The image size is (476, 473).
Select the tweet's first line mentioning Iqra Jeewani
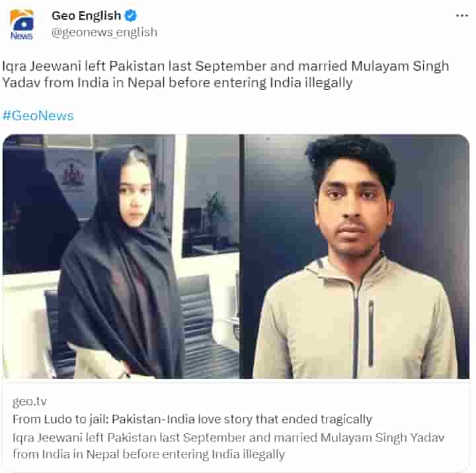point(225,66)
